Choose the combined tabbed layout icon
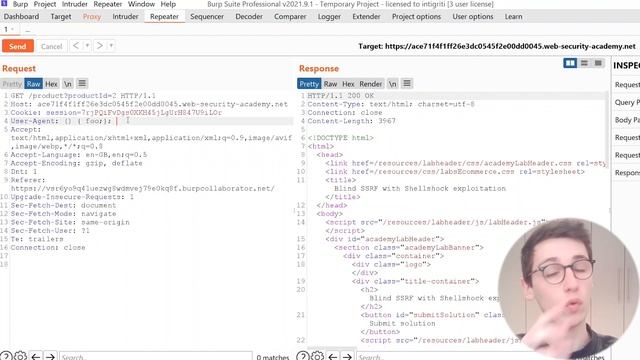 (x=598, y=63)
